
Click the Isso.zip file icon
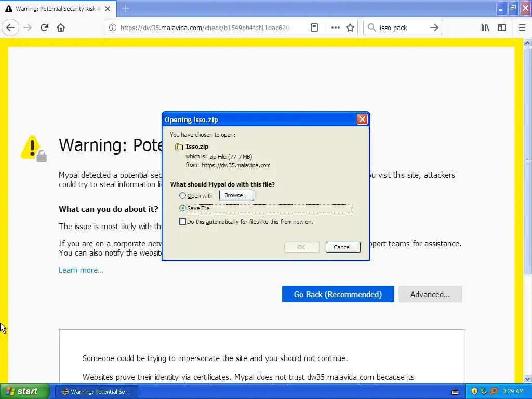(x=179, y=147)
